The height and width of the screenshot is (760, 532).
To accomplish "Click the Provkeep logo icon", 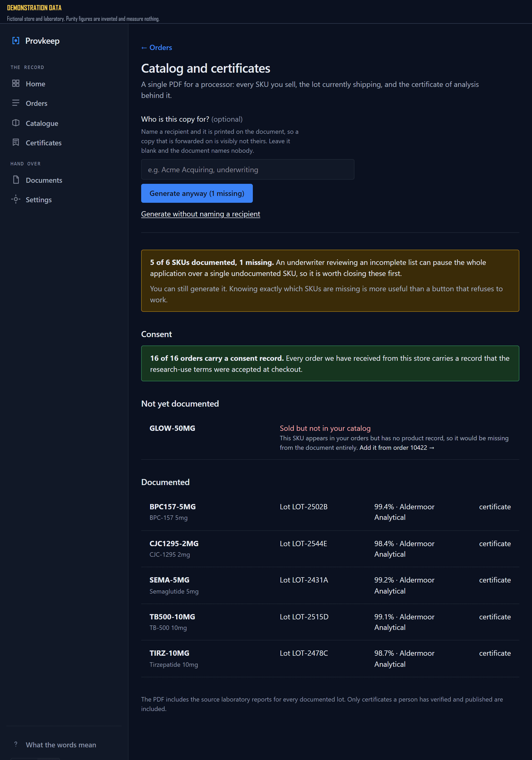I will coord(16,40).
